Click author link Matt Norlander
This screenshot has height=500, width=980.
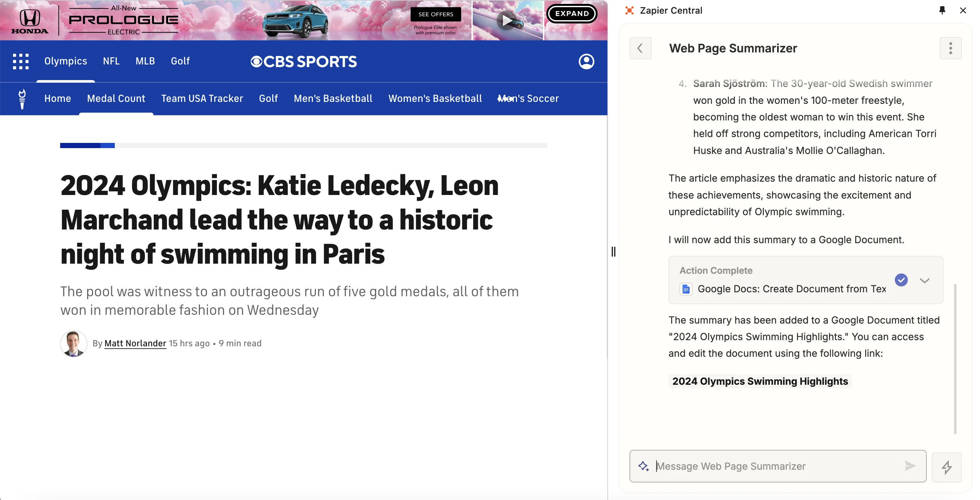[x=135, y=343]
